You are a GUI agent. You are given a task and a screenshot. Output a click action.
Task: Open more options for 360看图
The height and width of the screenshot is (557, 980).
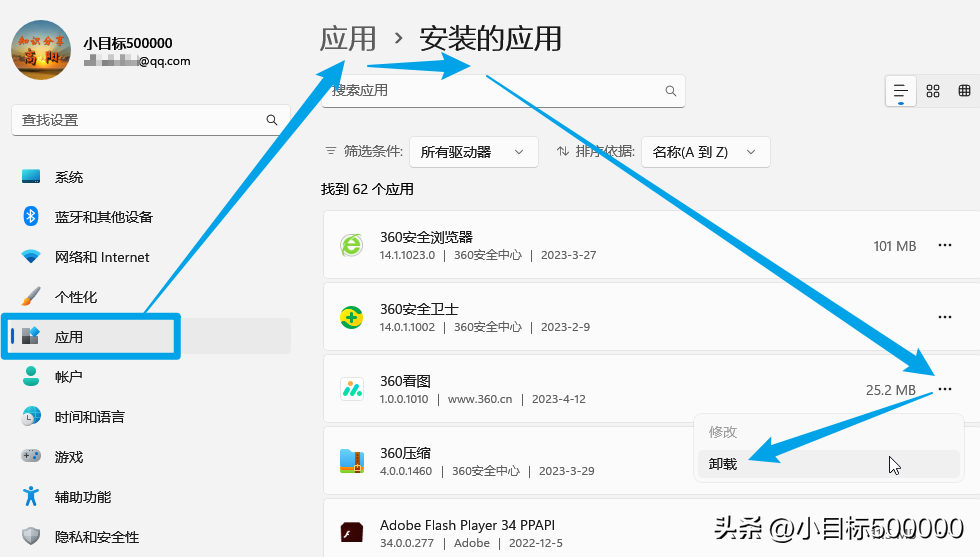pyautogui.click(x=945, y=389)
